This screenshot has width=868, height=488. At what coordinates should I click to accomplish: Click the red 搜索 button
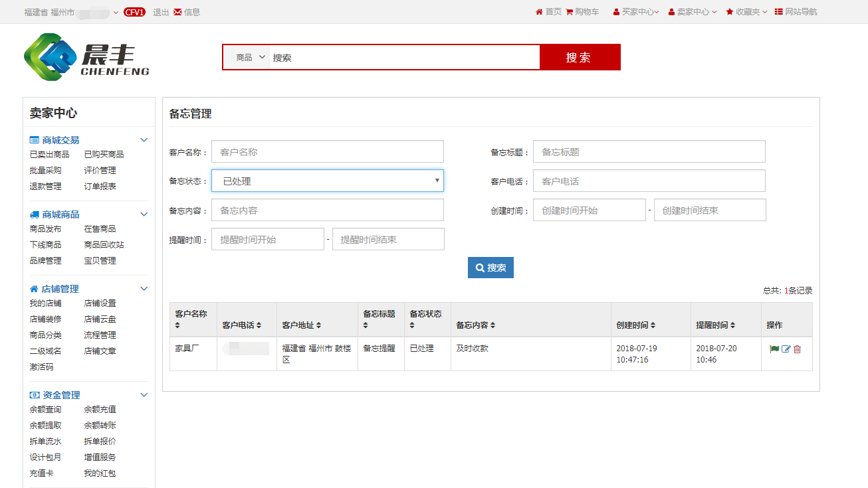click(579, 57)
